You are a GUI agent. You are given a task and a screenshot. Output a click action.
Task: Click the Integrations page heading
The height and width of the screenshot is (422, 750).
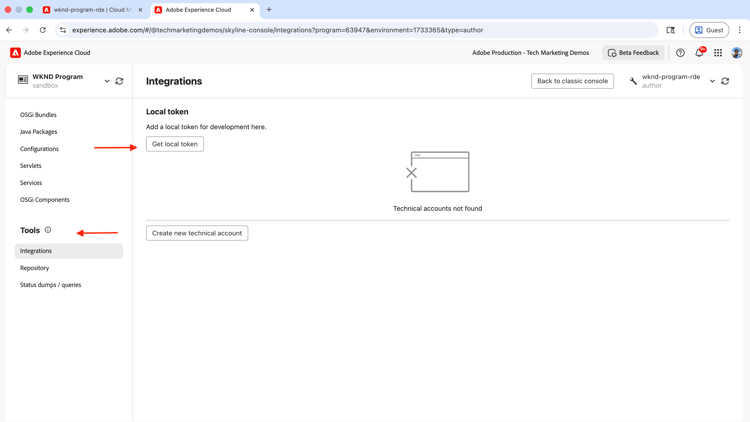(174, 81)
